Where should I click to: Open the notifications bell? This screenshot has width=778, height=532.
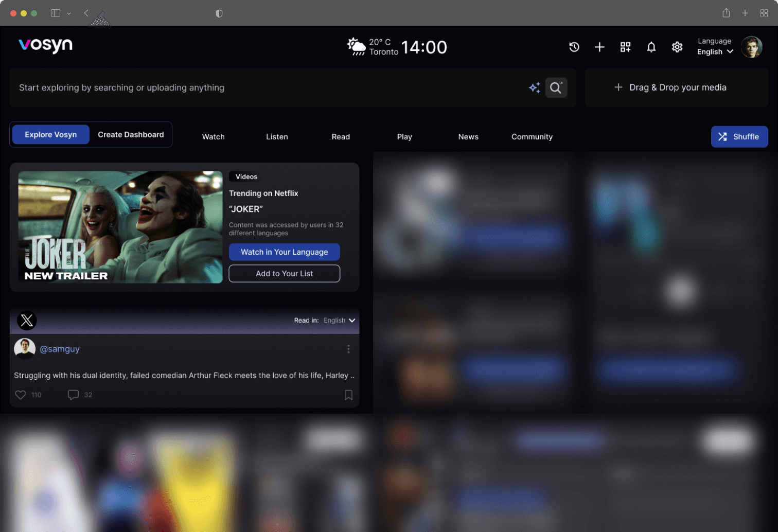point(651,47)
